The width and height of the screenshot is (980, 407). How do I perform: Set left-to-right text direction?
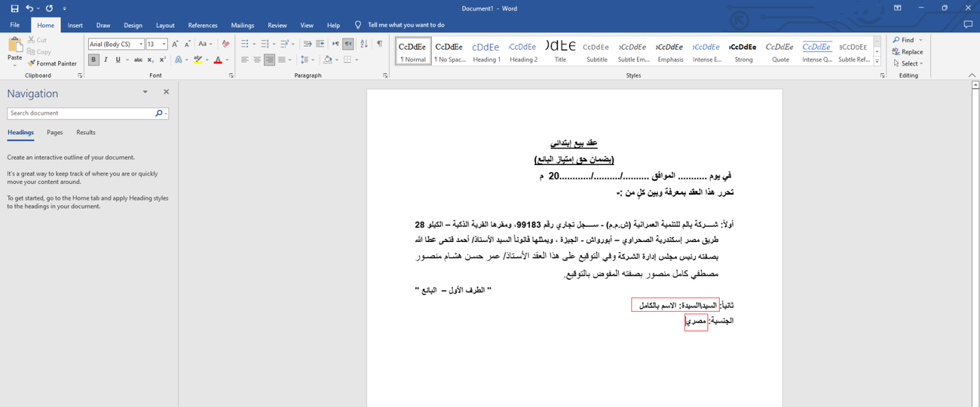coord(335,44)
